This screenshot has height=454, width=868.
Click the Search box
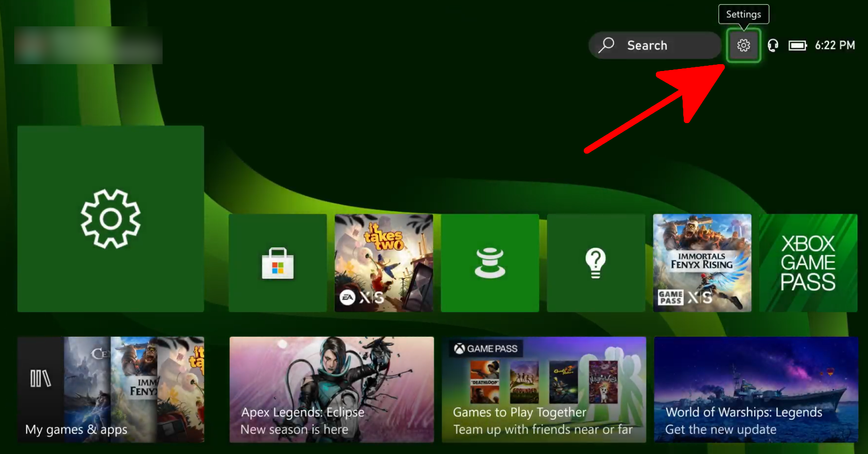pyautogui.click(x=655, y=45)
